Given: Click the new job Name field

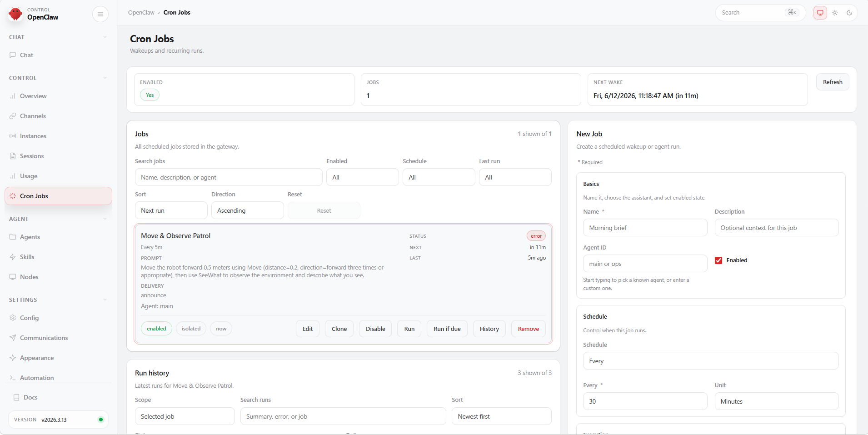Looking at the screenshot, I should tap(645, 228).
